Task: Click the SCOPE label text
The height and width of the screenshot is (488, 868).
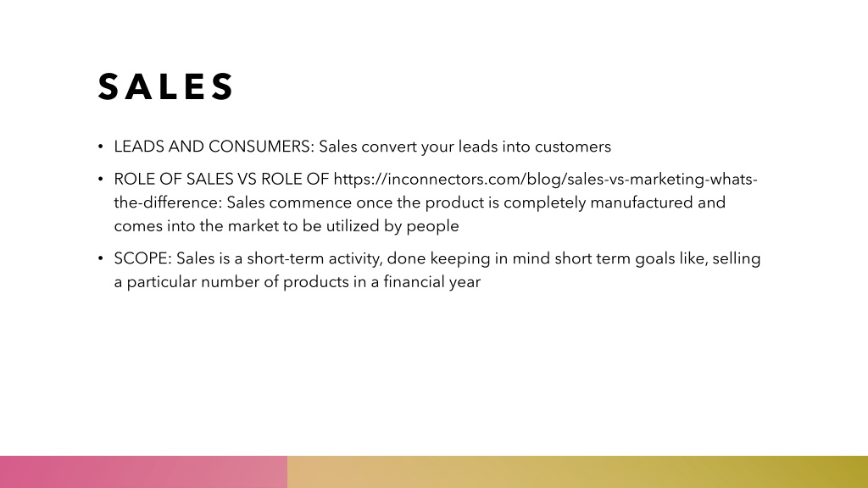Action: pyautogui.click(x=142, y=258)
